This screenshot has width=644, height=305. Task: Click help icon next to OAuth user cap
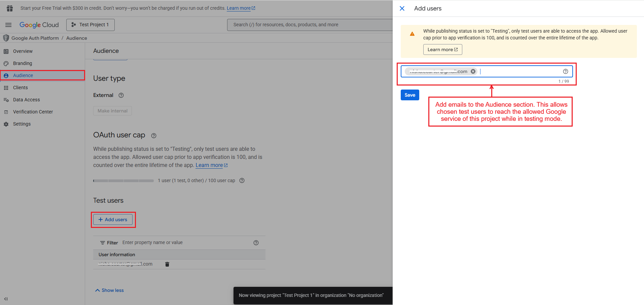point(154,136)
